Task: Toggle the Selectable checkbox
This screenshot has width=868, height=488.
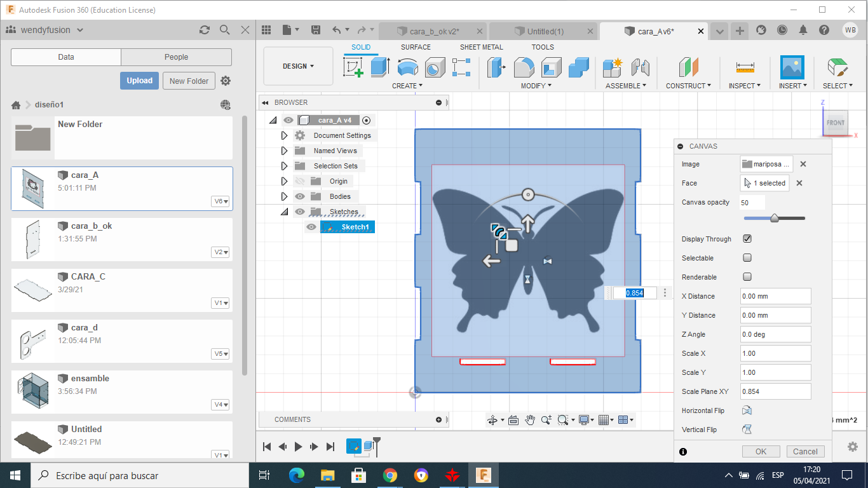Action: coord(747,258)
